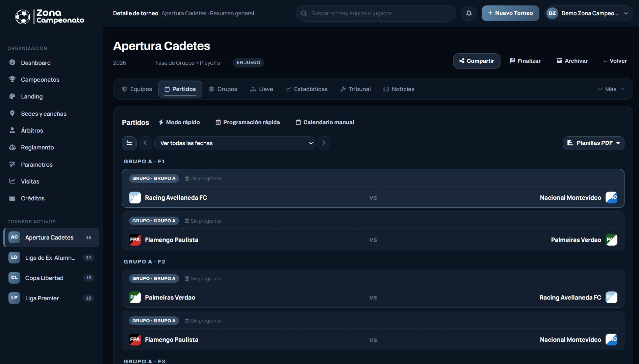Viewport: 639px width, 364px height.
Task: Toggle the list view icon button
Action: pyautogui.click(x=129, y=143)
